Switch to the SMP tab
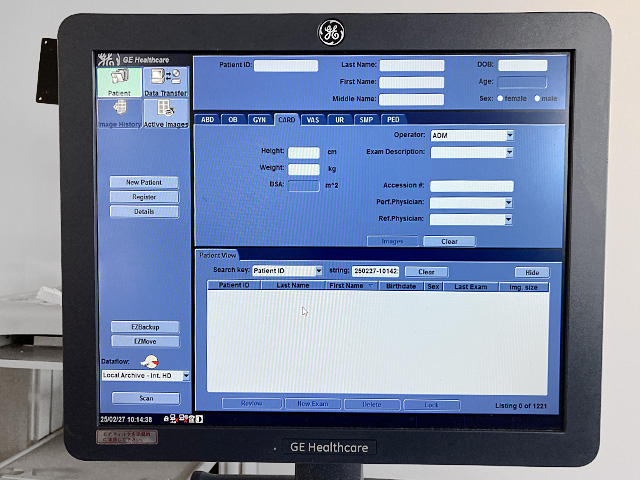Image resolution: width=640 pixels, height=480 pixels. point(366,120)
